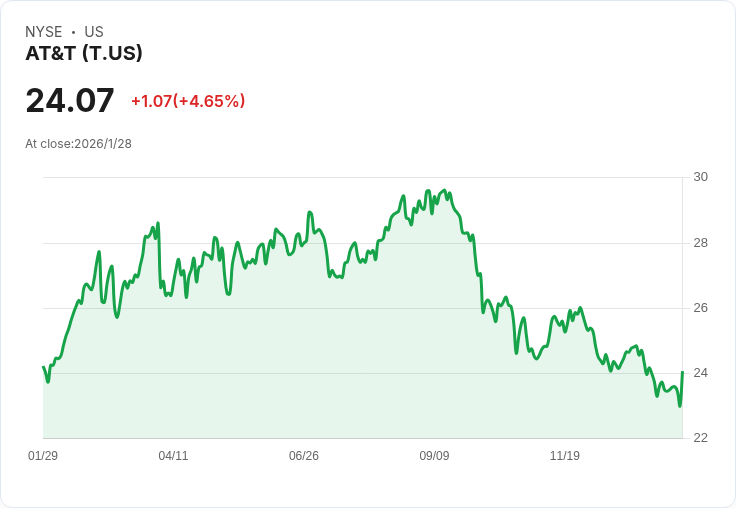The height and width of the screenshot is (508, 736).
Task: Click the At close 2026/1/28 text
Action: coord(78,144)
